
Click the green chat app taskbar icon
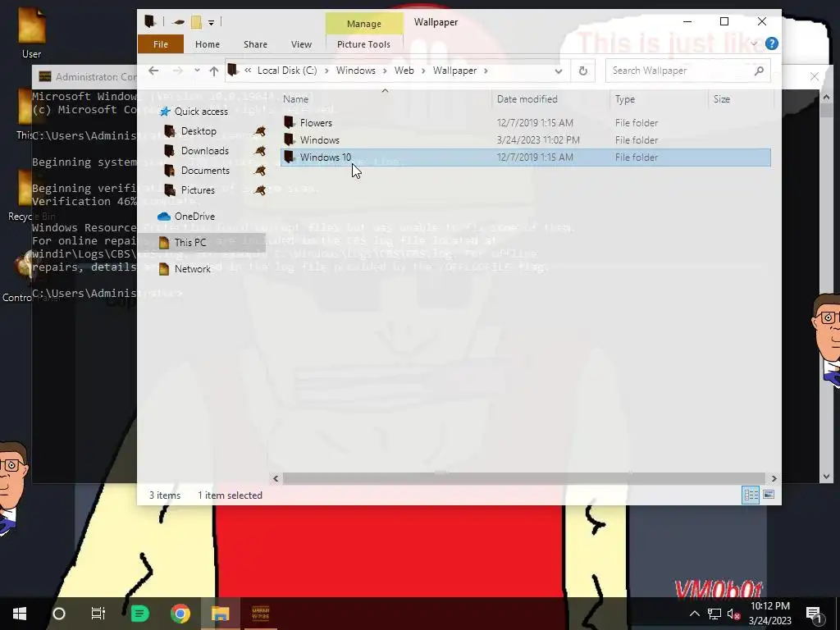pos(139,614)
